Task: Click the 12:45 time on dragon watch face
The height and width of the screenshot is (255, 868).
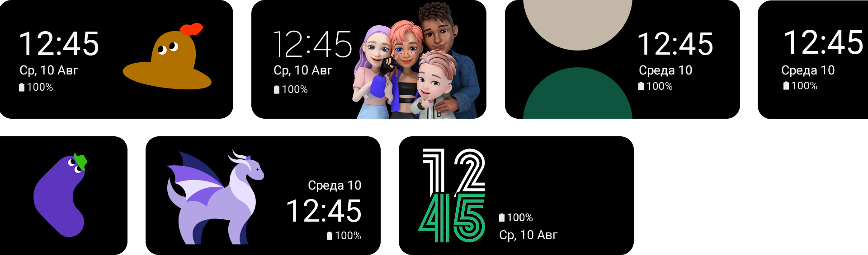Action: pos(324,211)
